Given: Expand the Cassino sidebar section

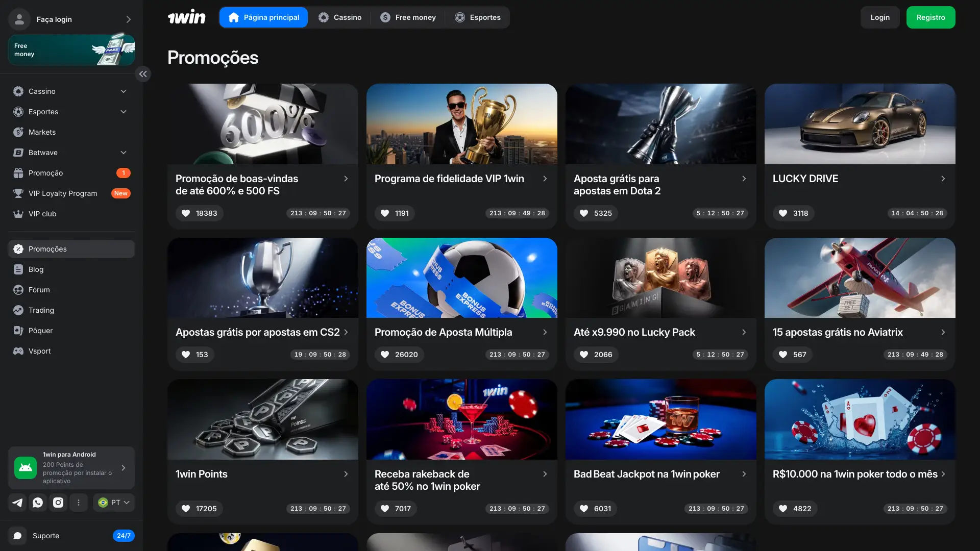Looking at the screenshot, I should 124,91.
